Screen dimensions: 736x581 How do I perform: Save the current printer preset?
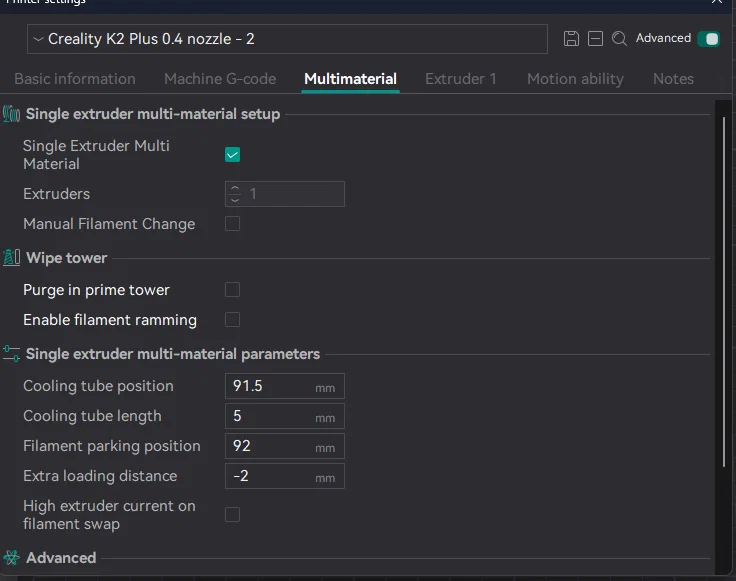tap(571, 39)
